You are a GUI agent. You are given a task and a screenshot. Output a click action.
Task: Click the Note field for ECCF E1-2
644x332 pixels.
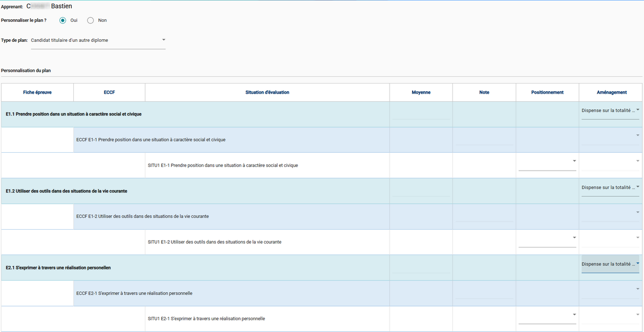(x=484, y=215)
